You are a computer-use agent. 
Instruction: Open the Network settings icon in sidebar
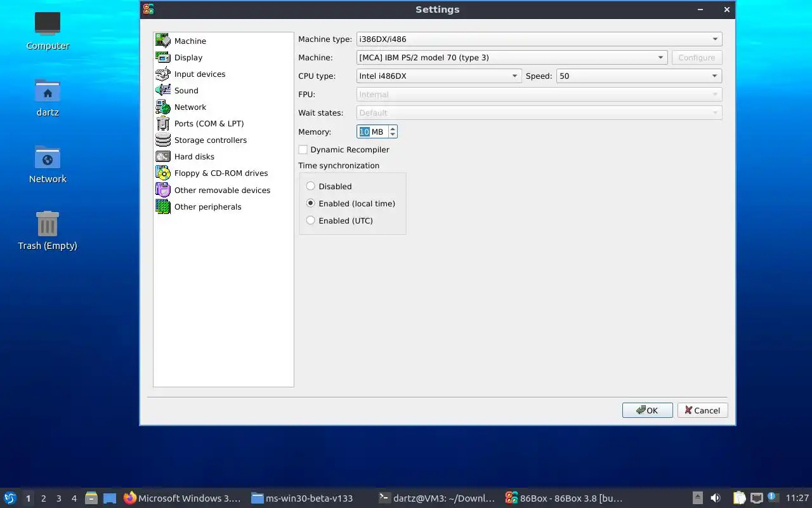click(x=163, y=107)
